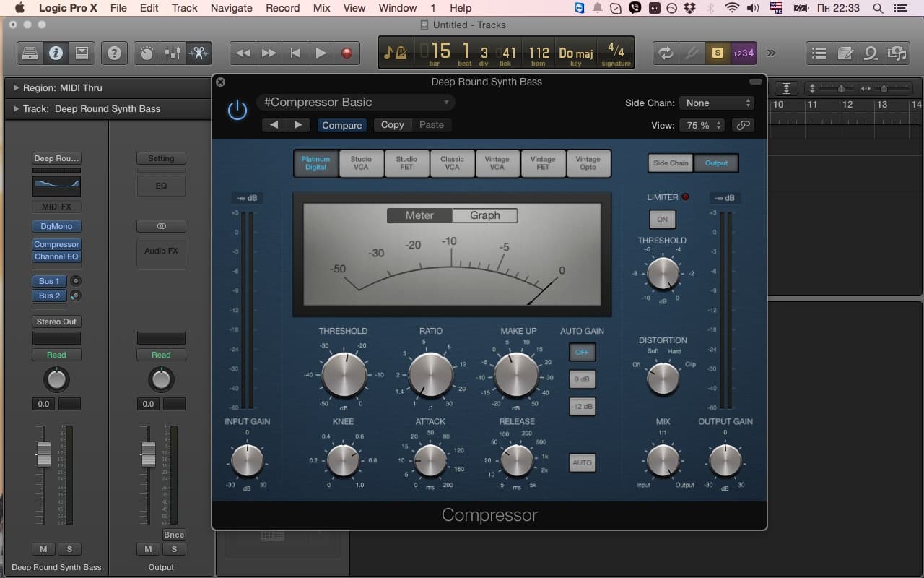Open the Toolbar display icon
The image size is (924, 578).
point(82,53)
